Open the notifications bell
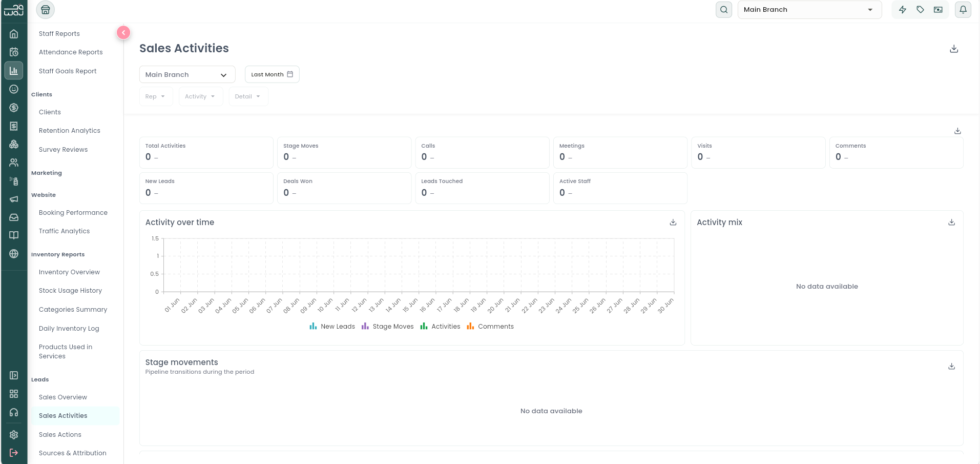Viewport: 980px width, 464px height. pyautogui.click(x=963, y=10)
